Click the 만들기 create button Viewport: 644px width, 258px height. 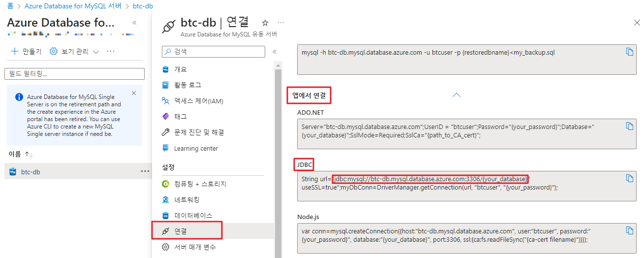coord(26,51)
